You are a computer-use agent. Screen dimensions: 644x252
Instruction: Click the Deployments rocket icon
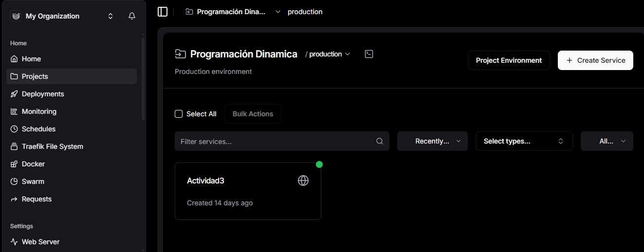(14, 94)
